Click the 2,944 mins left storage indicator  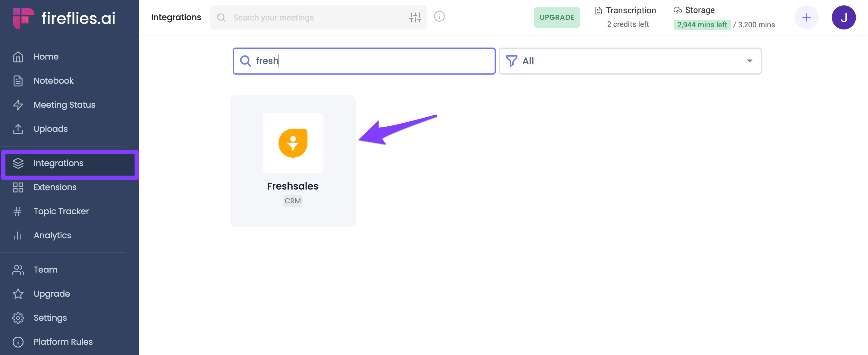pos(702,25)
